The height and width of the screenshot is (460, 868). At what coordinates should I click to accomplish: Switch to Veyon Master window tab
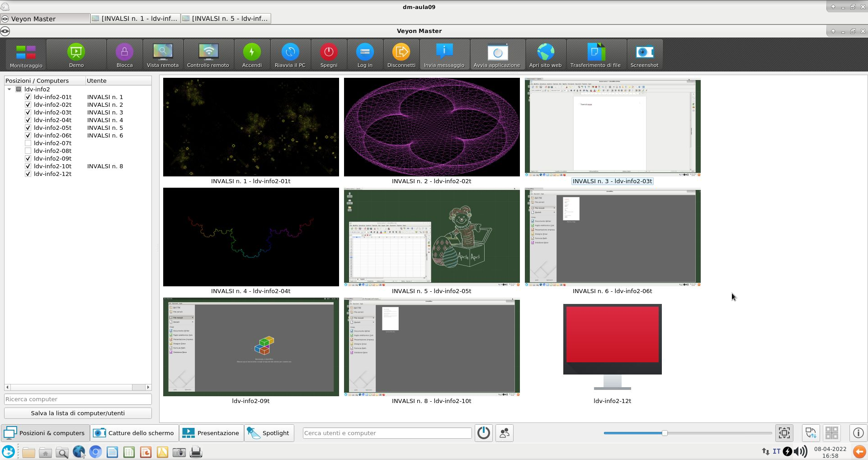(45, 19)
